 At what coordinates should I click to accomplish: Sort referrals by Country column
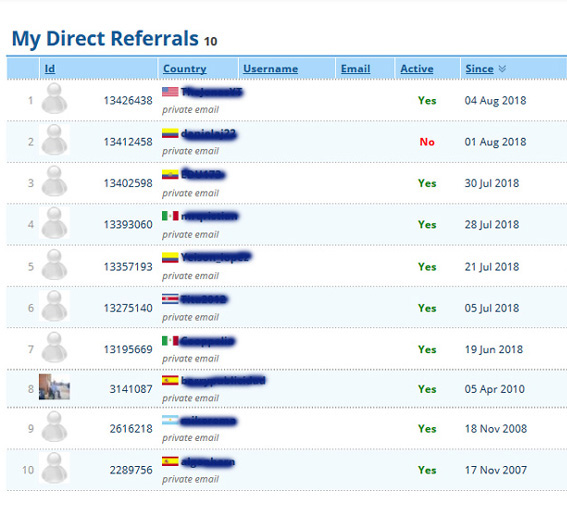pyautogui.click(x=185, y=69)
